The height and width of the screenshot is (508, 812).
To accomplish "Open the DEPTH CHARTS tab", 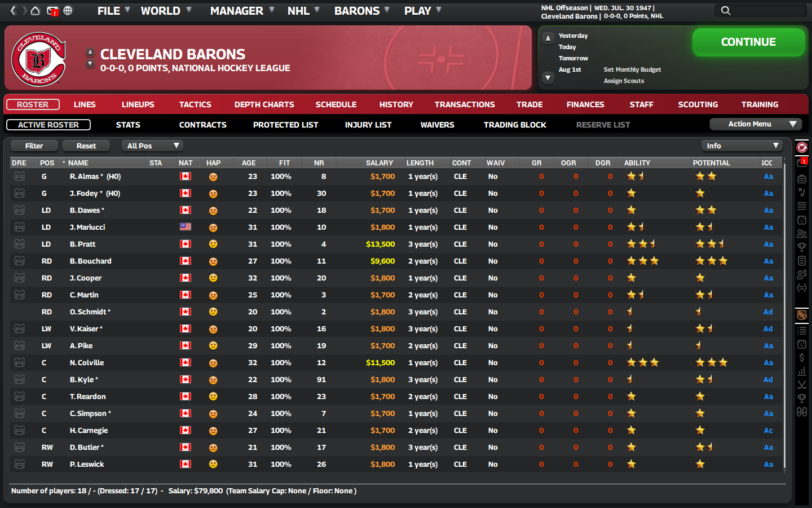I will tap(264, 104).
